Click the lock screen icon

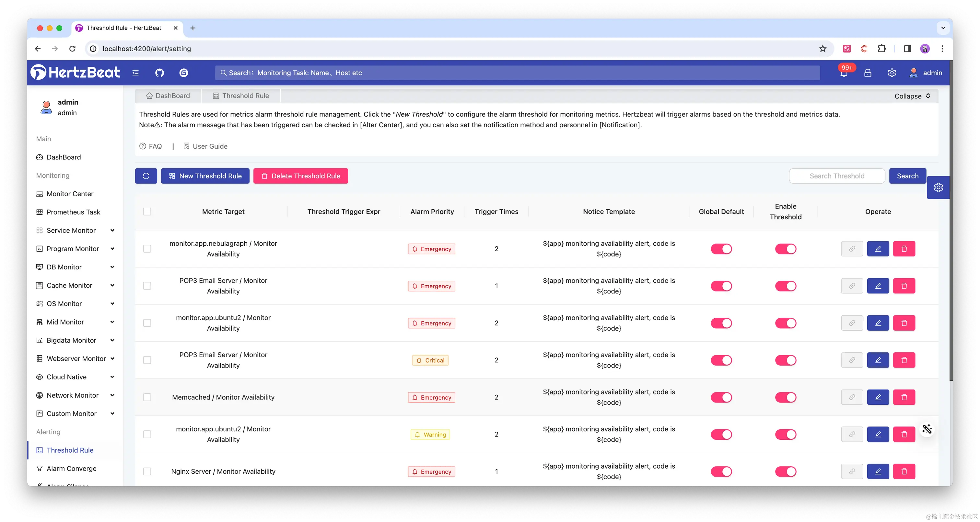(868, 73)
